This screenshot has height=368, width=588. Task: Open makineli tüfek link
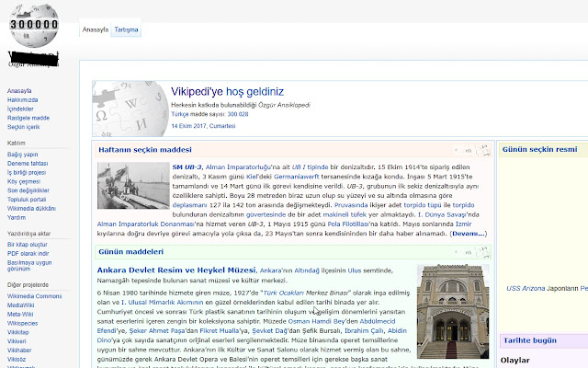click(345, 214)
